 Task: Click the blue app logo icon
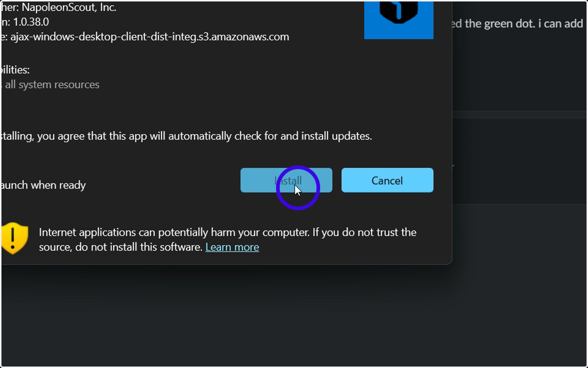(x=398, y=20)
